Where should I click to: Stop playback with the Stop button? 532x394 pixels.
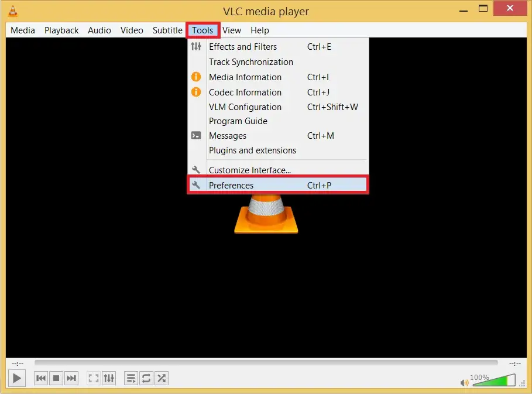pos(56,378)
